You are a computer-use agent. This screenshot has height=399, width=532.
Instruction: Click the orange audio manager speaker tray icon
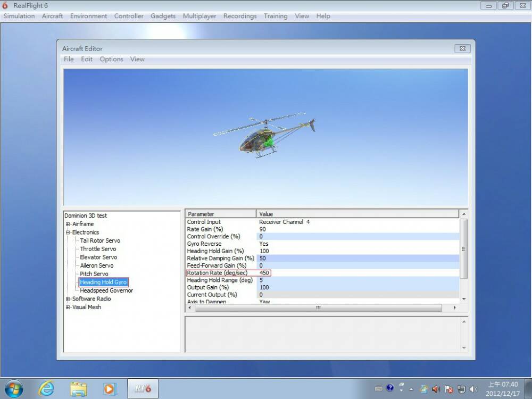click(436, 389)
